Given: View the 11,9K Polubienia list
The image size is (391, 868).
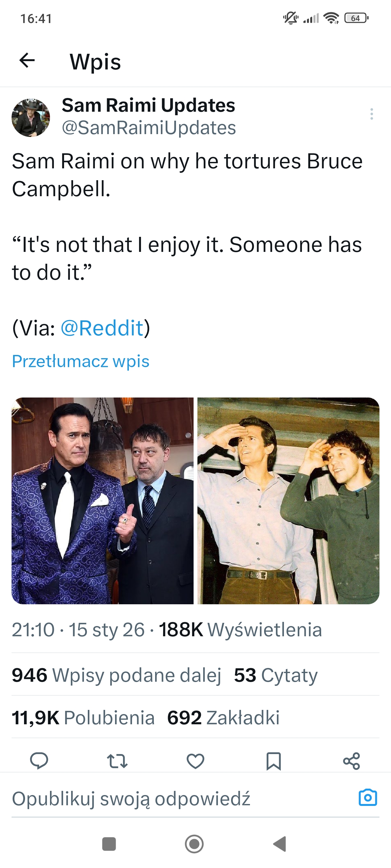Looking at the screenshot, I should point(83,717).
